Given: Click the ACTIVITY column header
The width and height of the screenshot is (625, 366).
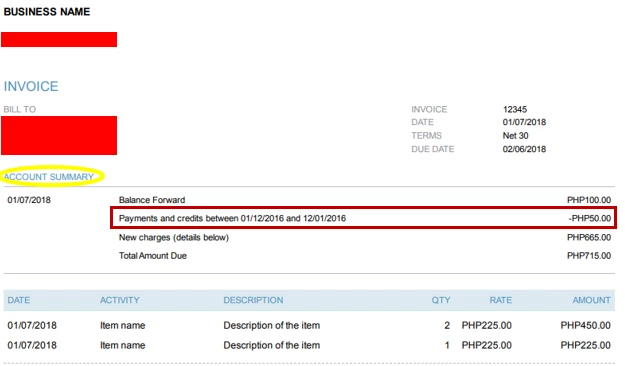Looking at the screenshot, I should pos(120,300).
